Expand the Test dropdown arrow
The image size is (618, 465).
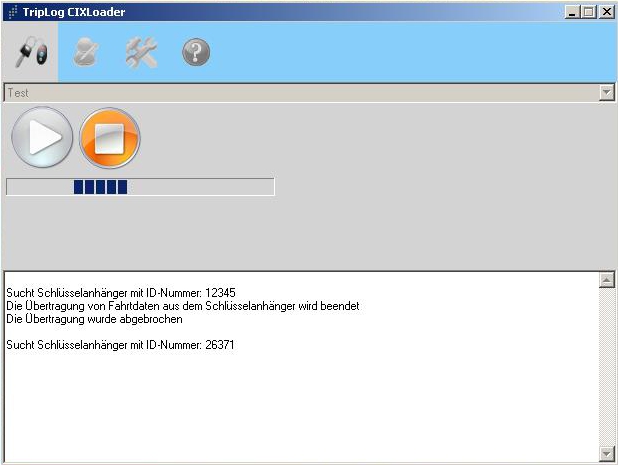point(607,93)
